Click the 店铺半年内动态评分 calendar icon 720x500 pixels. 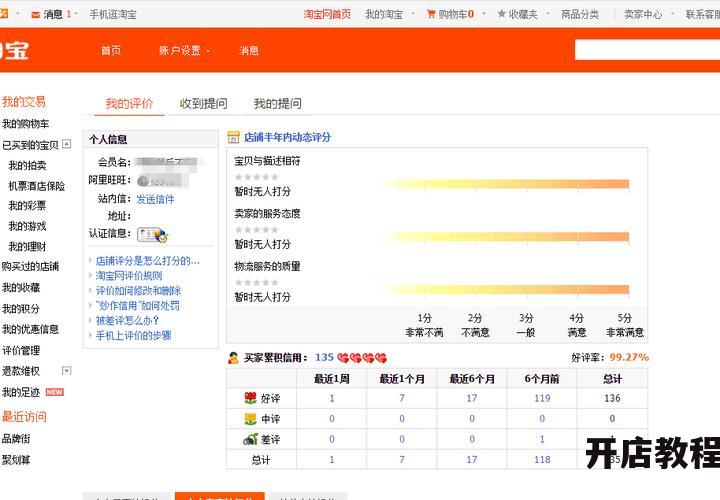(233, 137)
